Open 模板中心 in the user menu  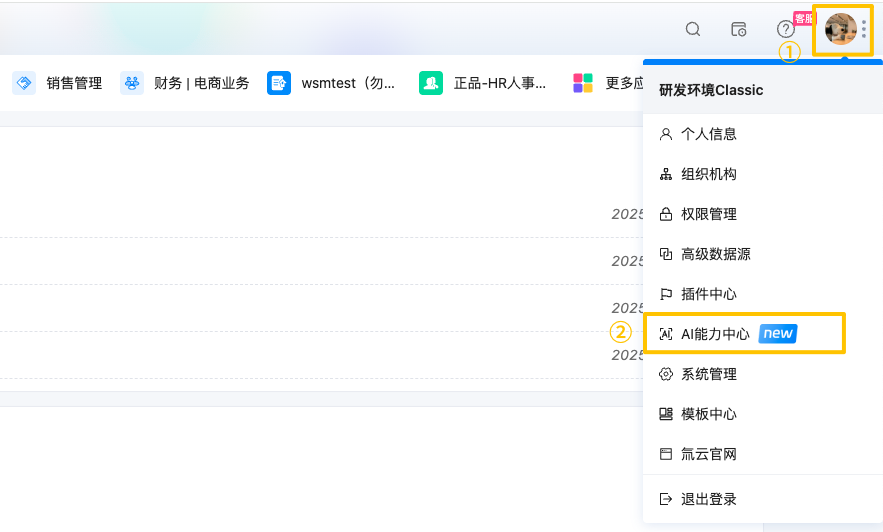click(x=708, y=414)
